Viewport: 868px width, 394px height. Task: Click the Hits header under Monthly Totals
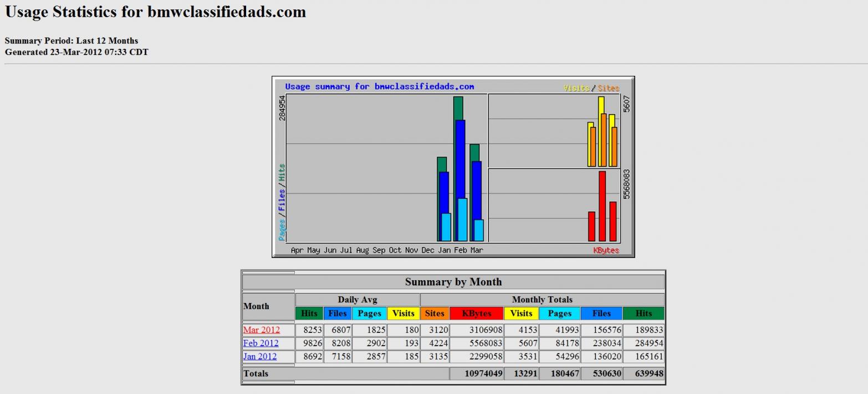(644, 314)
